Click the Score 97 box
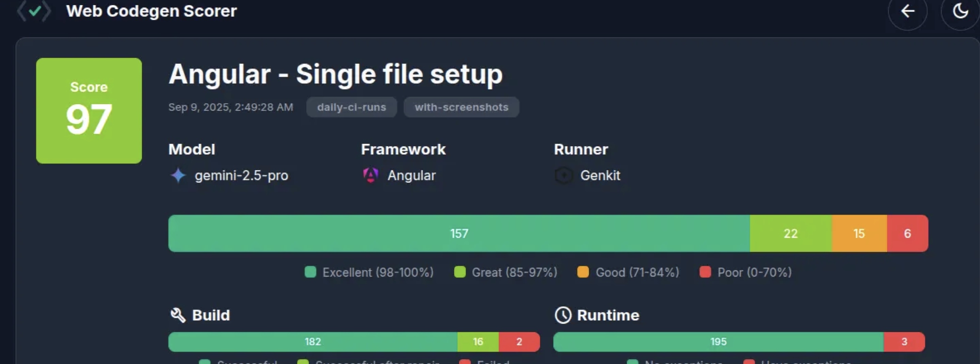 point(89,111)
